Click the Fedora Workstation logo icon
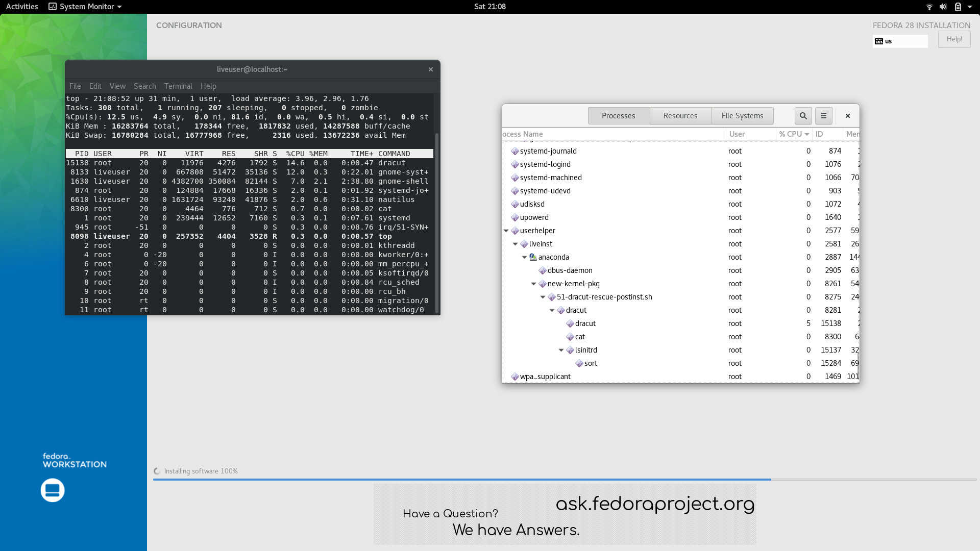This screenshot has width=980, height=551. coord(53,490)
